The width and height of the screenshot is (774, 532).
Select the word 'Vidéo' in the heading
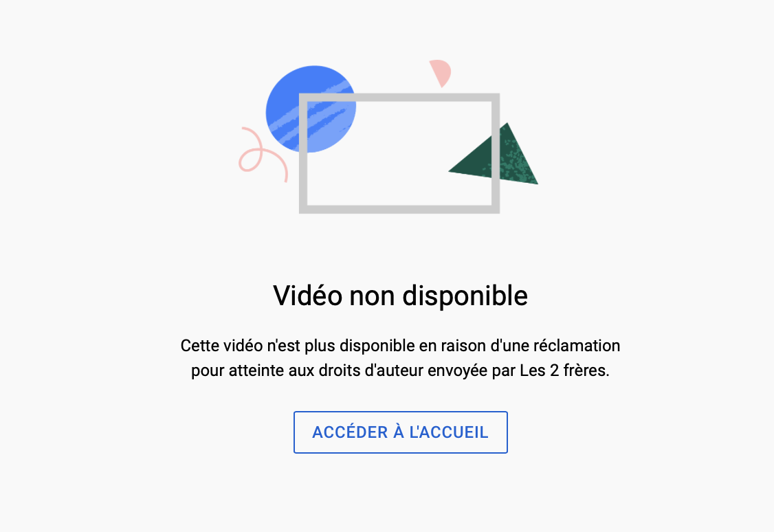307,296
